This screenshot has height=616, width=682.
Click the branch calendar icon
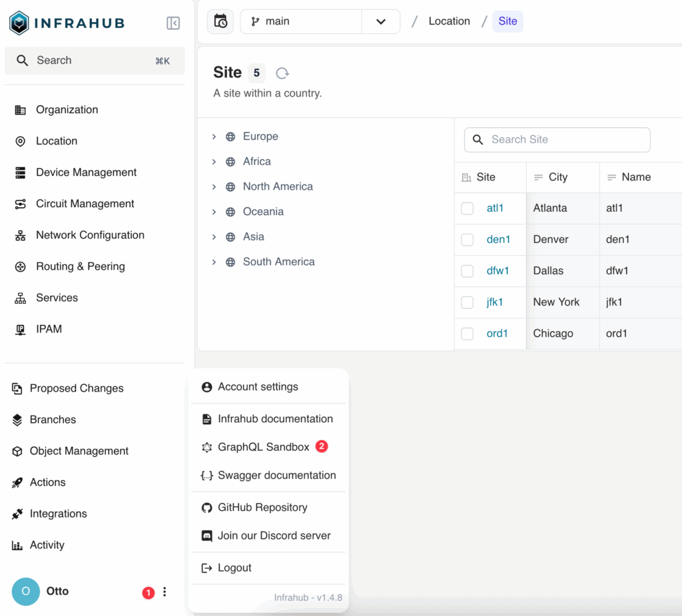220,21
